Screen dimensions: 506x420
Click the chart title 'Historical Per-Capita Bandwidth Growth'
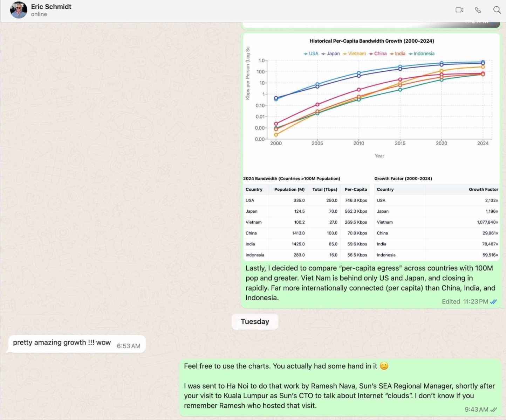point(372,41)
